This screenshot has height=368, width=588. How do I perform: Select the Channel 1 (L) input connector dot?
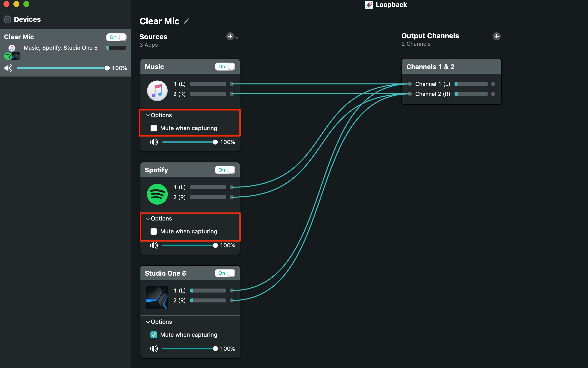pos(410,84)
